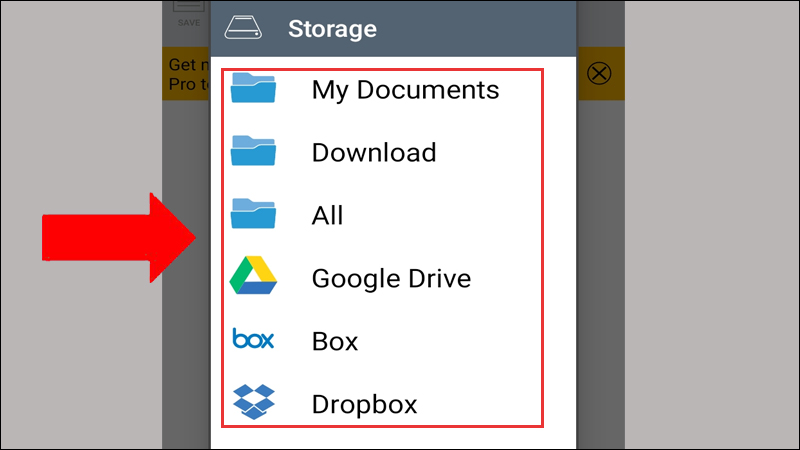Screen dimensions: 800x450
Task: Click the storage drive icon in header
Action: (243, 28)
